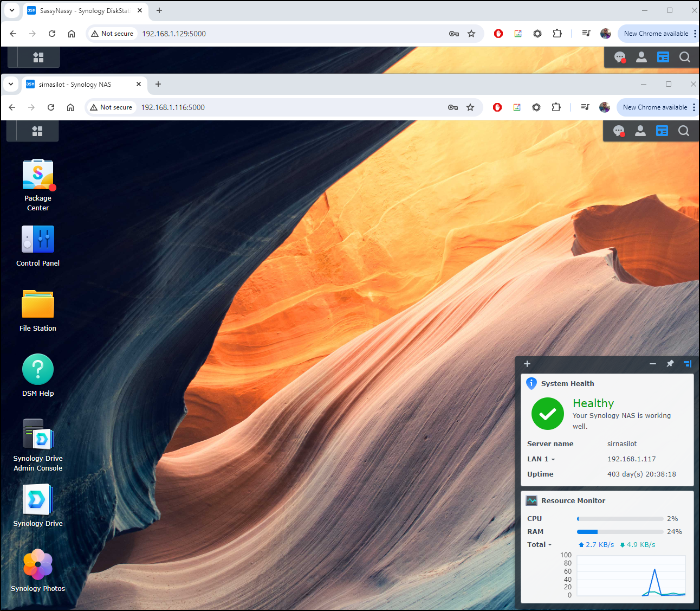Click Opera-style red extension icon in SassyNassy window

[498, 34]
